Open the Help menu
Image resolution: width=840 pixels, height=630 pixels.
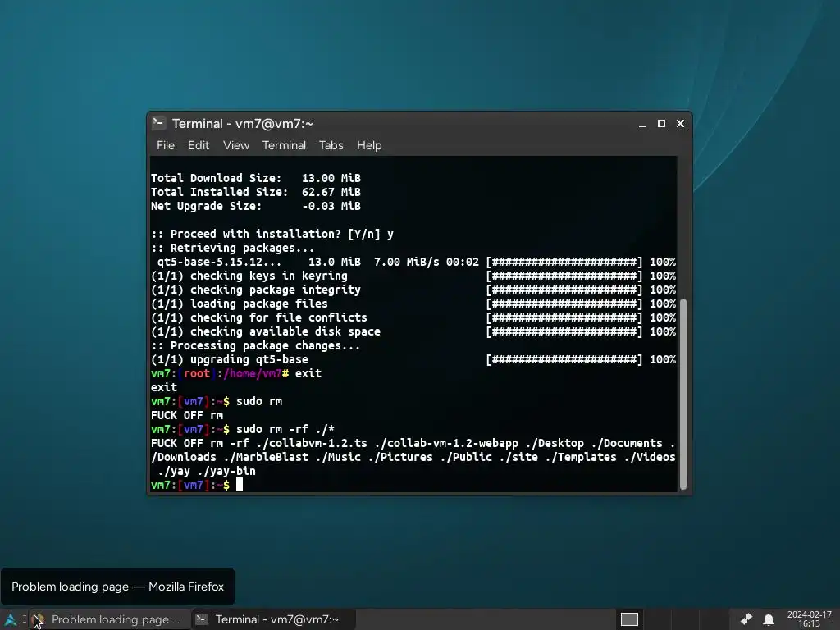(x=369, y=145)
